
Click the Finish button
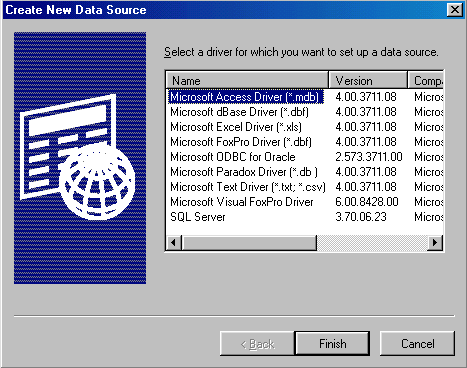point(332,343)
